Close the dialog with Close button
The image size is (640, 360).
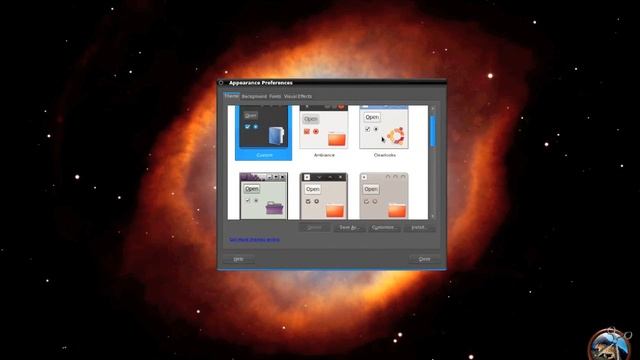pos(424,259)
